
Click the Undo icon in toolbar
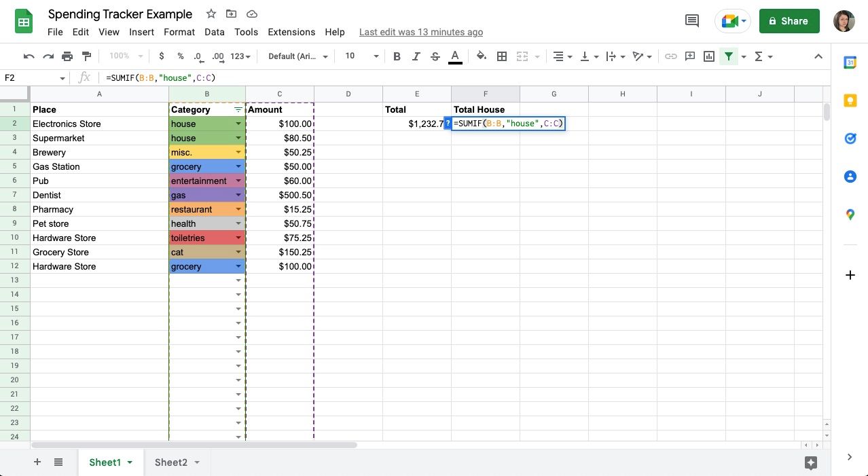[29, 56]
